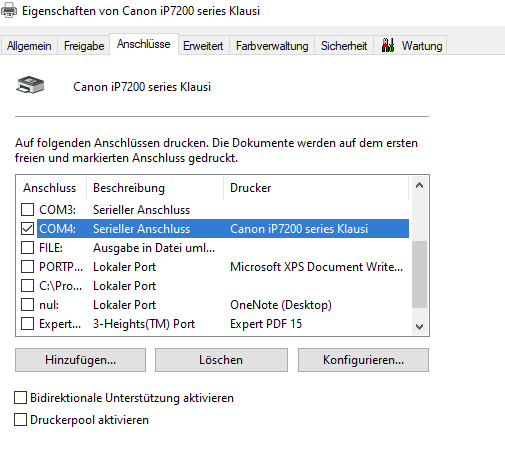
Task: Switch to the Wartung tab label
Action: coord(422,46)
